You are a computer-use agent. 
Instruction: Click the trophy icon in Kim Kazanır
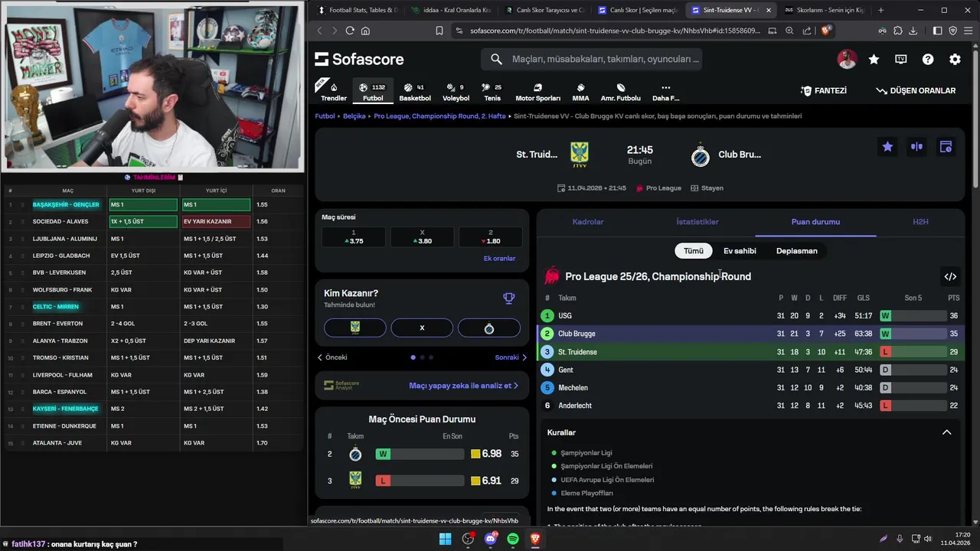click(x=508, y=298)
